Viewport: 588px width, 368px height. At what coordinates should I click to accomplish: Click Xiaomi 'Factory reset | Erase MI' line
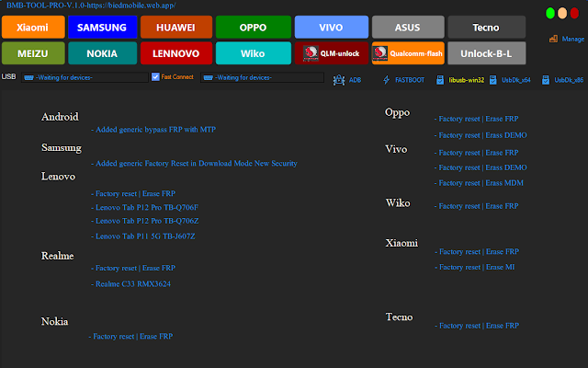pyautogui.click(x=474, y=267)
